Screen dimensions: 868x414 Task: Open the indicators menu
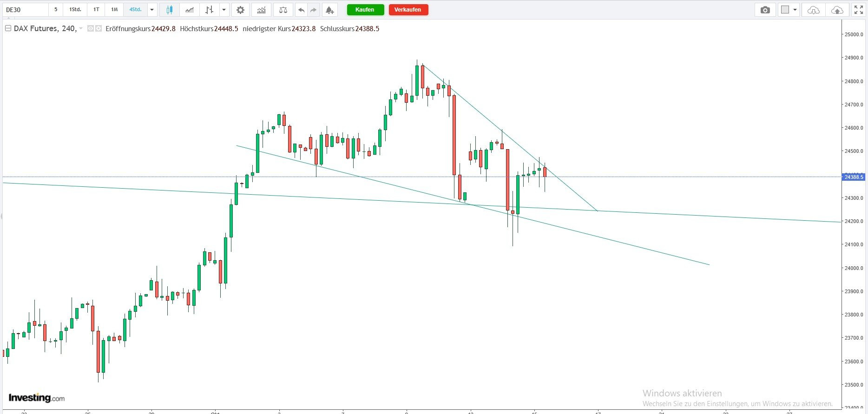(262, 10)
